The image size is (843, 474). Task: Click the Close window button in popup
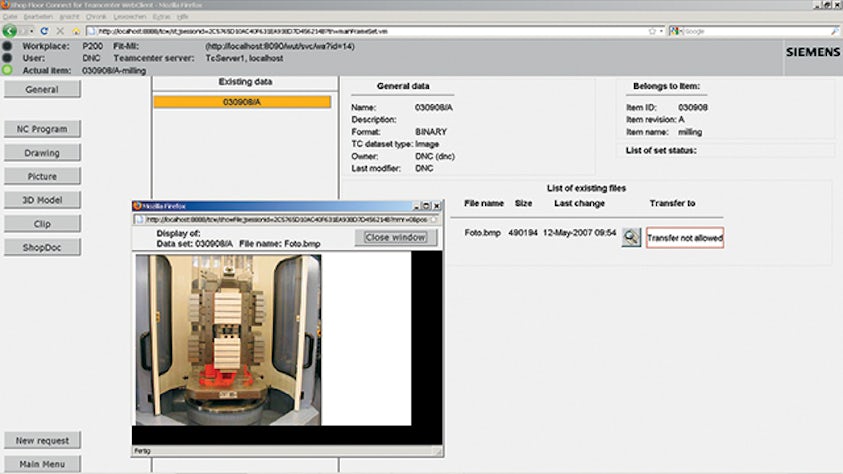tap(396, 237)
